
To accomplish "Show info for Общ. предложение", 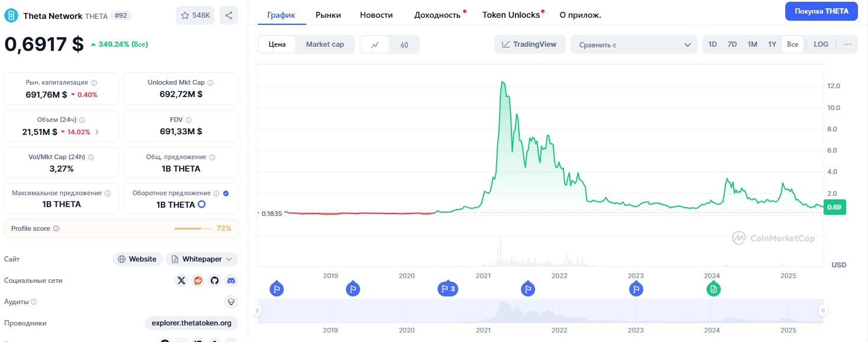I will coord(212,157).
